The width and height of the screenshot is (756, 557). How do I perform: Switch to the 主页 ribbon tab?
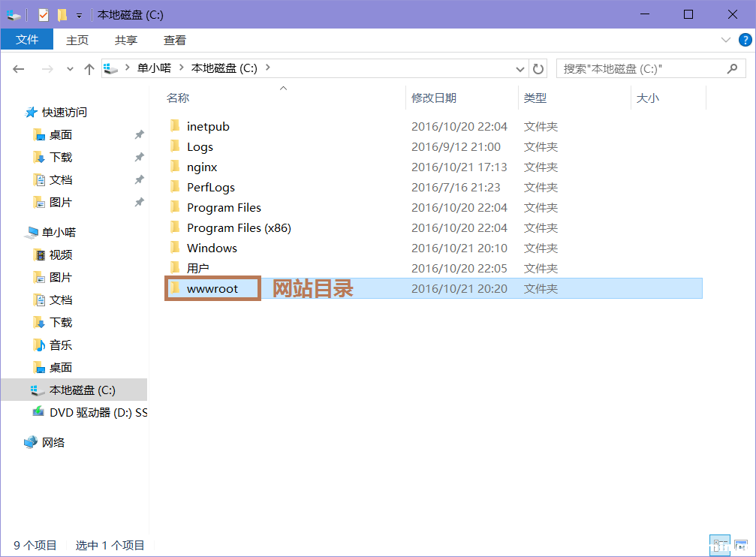coord(77,40)
